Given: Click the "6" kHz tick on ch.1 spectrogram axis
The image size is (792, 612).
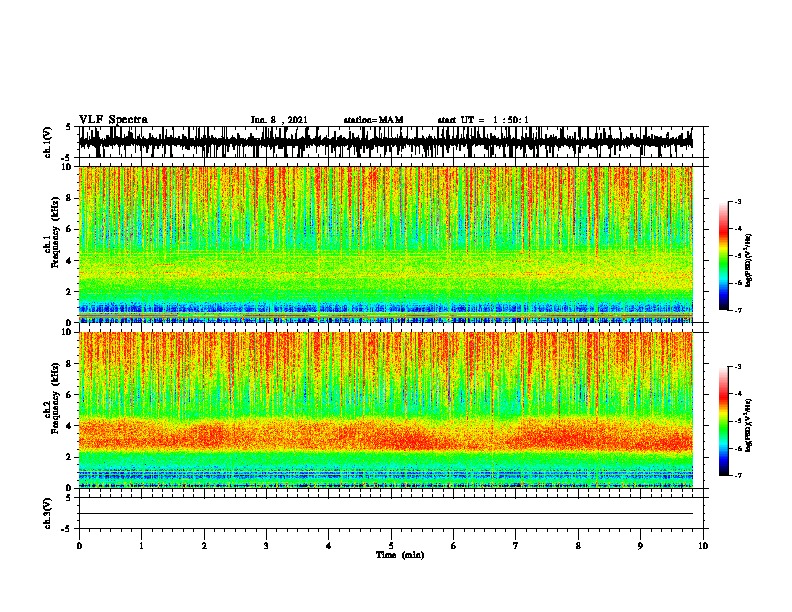Looking at the screenshot, I should point(69,229).
